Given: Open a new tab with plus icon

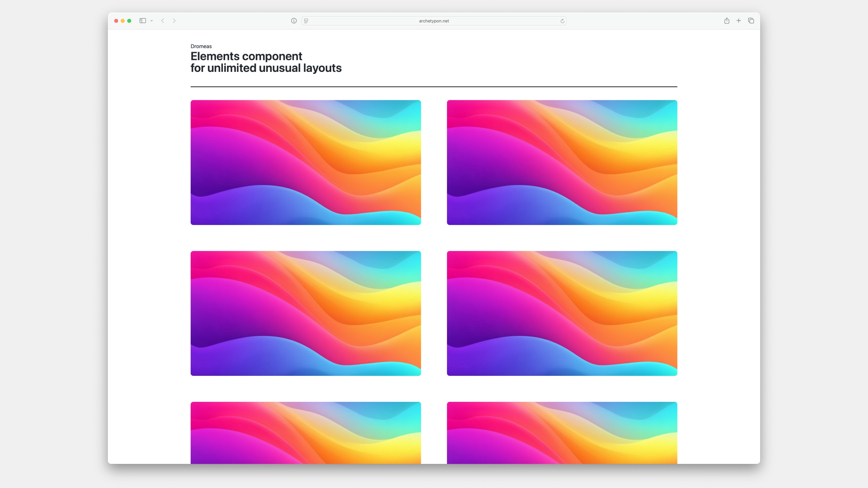Looking at the screenshot, I should (x=738, y=21).
